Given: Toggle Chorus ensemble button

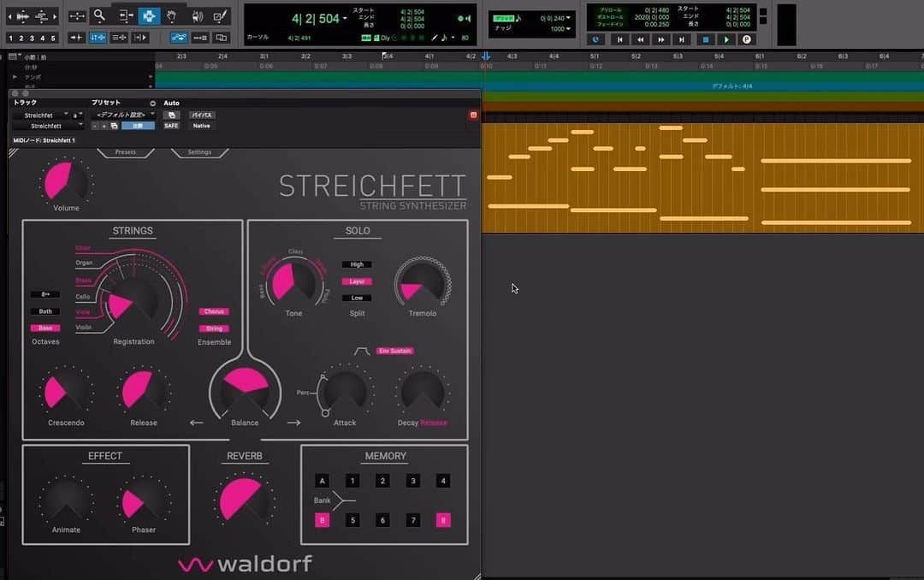Looking at the screenshot, I should (215, 311).
